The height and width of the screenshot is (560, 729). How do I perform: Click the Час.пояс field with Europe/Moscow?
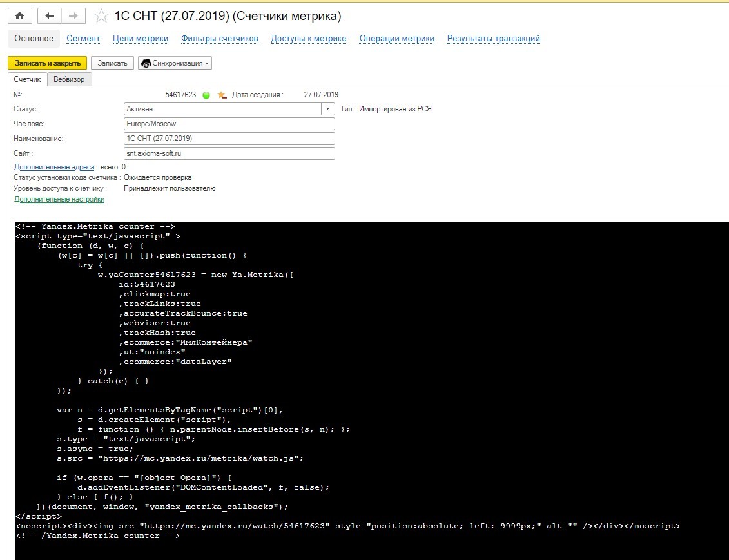(x=229, y=124)
